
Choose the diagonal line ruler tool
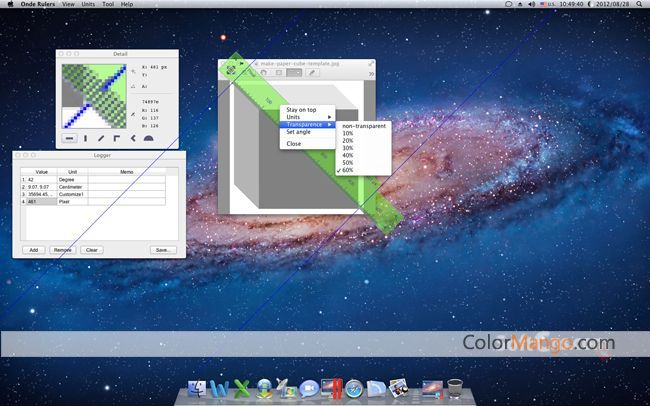point(101,138)
